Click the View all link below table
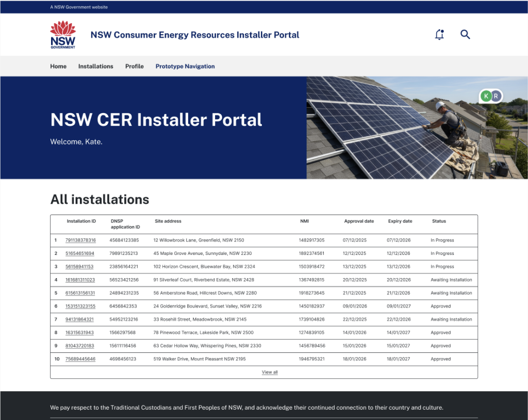Screen dimensions: 528x420 (x=270, y=372)
